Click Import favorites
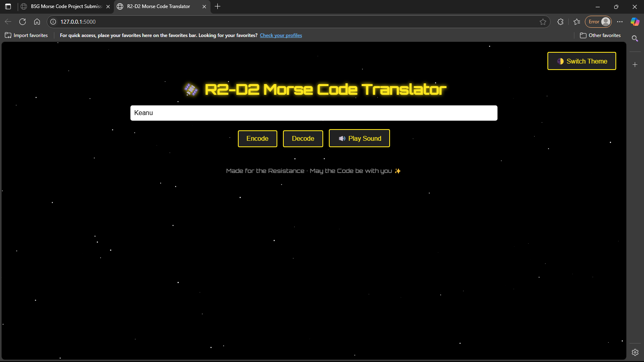Viewport: 644px width, 362px height. (26, 35)
